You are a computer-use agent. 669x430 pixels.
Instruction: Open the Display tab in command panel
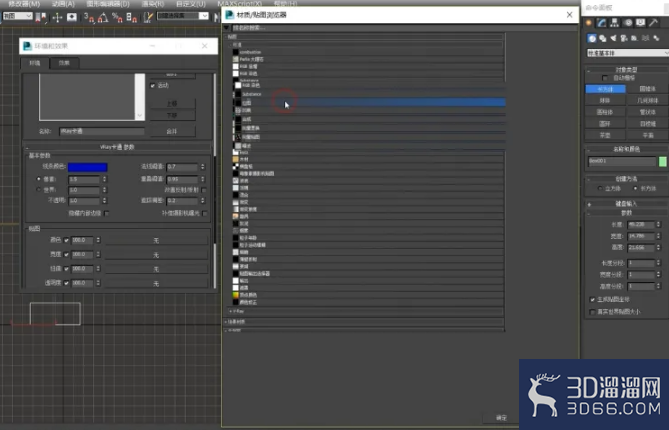[x=640, y=23]
